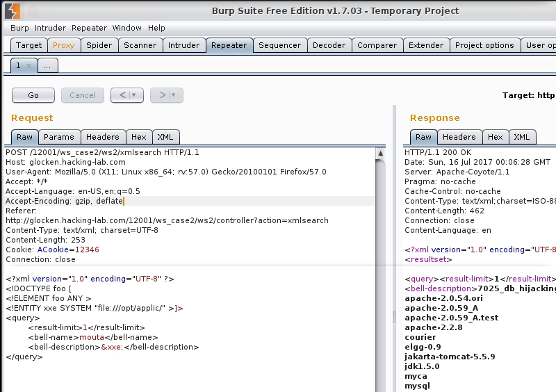
Task: Click the User-Agent header line
Action: point(166,172)
